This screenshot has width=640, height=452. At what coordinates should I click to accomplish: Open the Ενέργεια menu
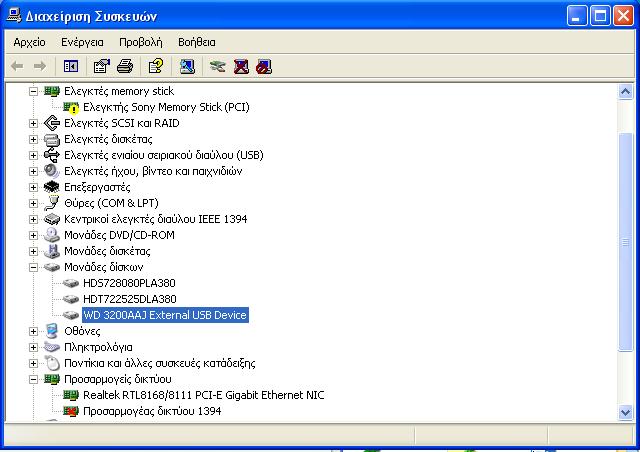pos(82,42)
